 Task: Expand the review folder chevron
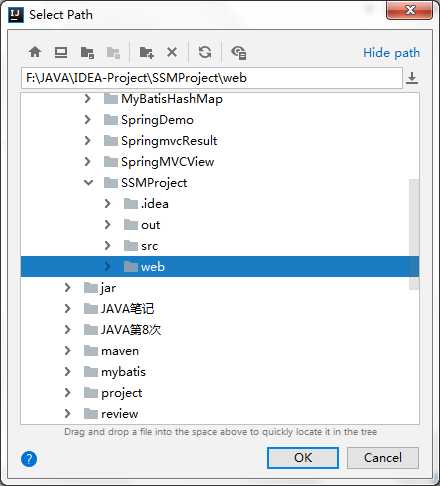pos(67,414)
